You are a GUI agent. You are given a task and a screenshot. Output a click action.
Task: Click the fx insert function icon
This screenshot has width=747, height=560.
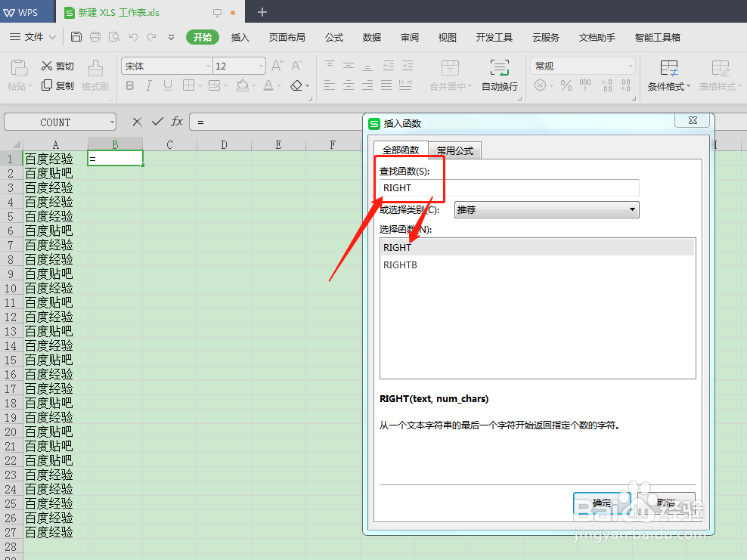(177, 122)
